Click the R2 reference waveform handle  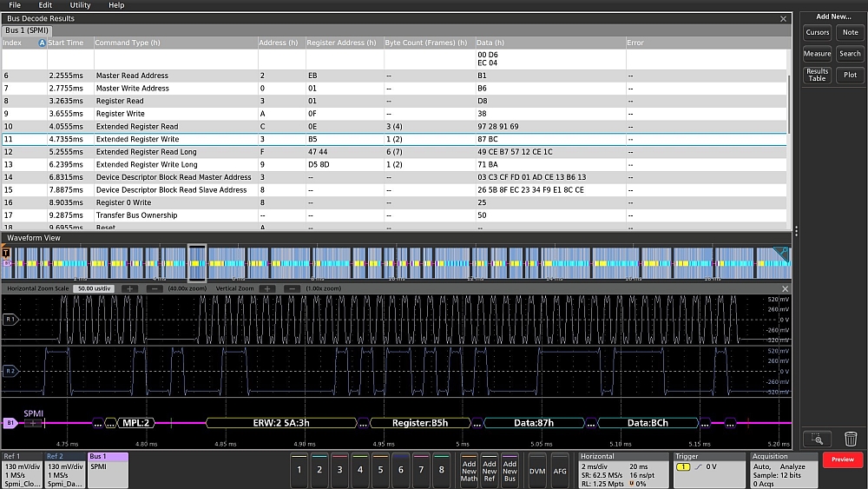10,371
